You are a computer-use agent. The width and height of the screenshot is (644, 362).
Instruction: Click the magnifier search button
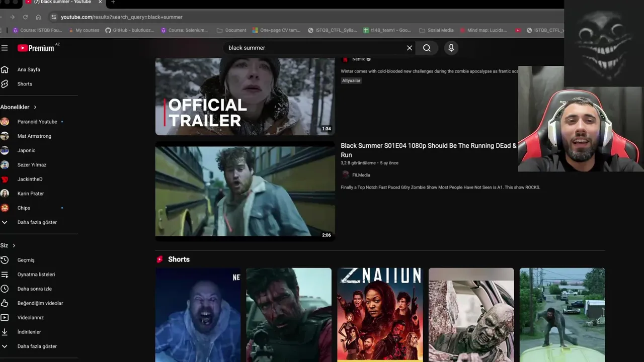[x=427, y=48]
